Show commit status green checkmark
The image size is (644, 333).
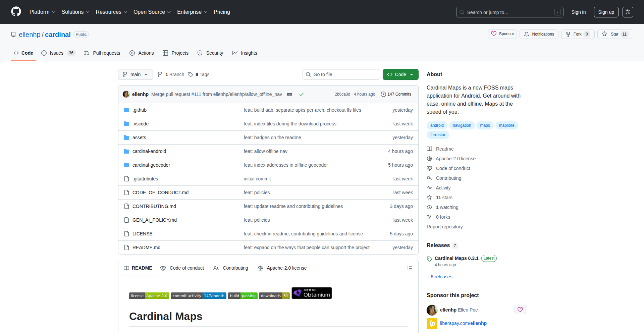tap(302, 94)
